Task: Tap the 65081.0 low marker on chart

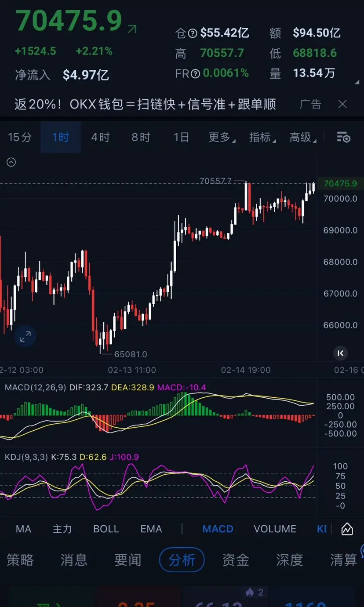Action: tap(131, 354)
